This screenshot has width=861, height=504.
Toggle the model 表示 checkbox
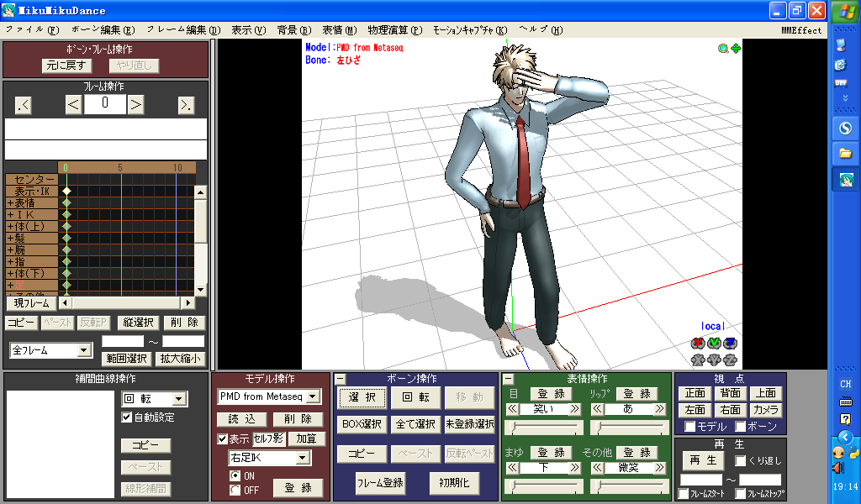222,438
